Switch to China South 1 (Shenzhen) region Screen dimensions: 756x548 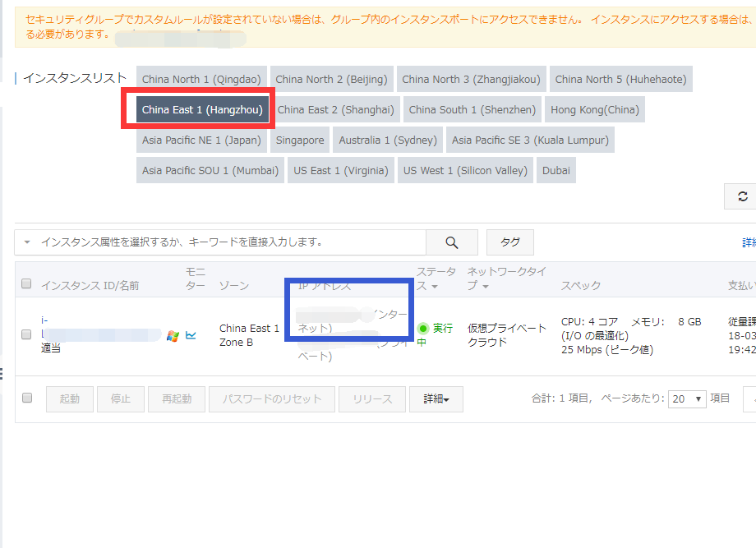point(472,110)
